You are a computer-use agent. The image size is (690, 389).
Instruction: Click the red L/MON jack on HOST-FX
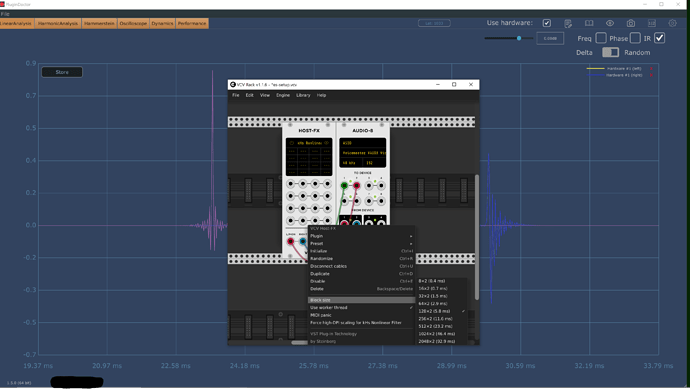pos(290,242)
